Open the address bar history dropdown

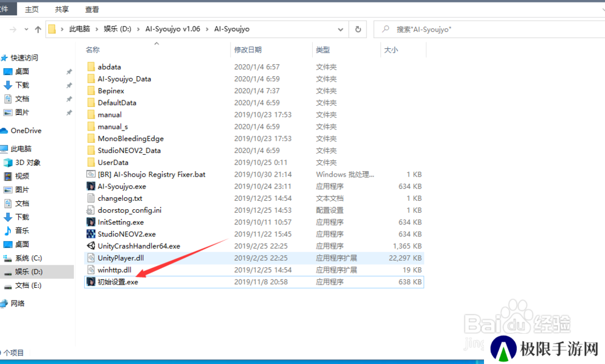[340, 29]
